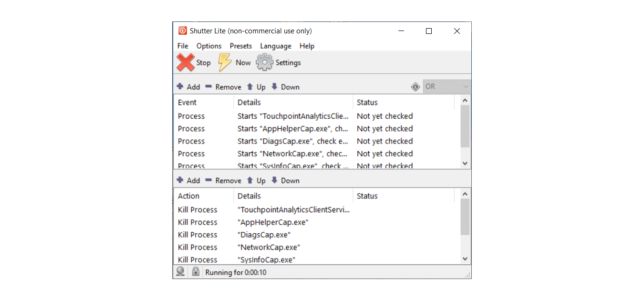
Task: Click the padlock icon in status bar
Action: click(x=196, y=272)
